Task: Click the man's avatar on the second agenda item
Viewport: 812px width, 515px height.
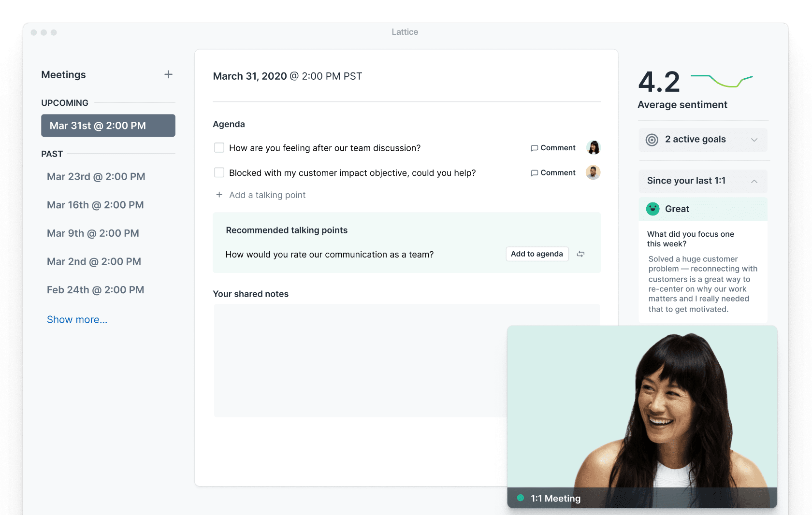Action: [593, 172]
